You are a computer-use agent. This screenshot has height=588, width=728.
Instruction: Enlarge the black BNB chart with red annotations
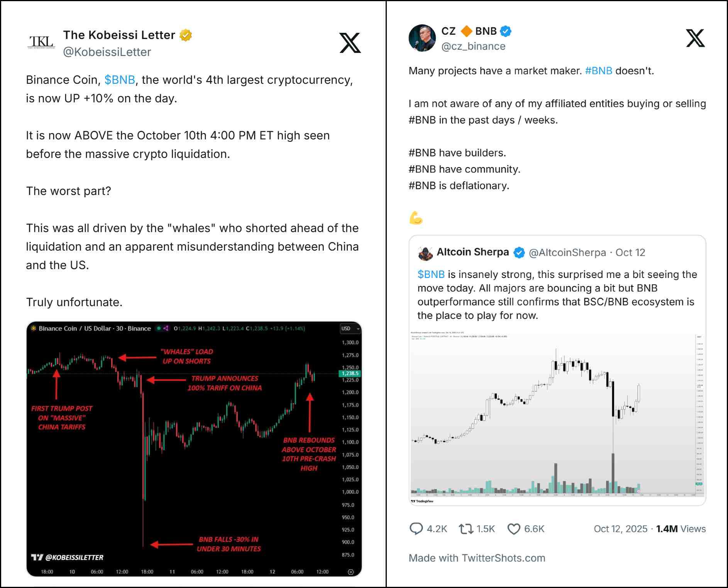click(x=194, y=449)
